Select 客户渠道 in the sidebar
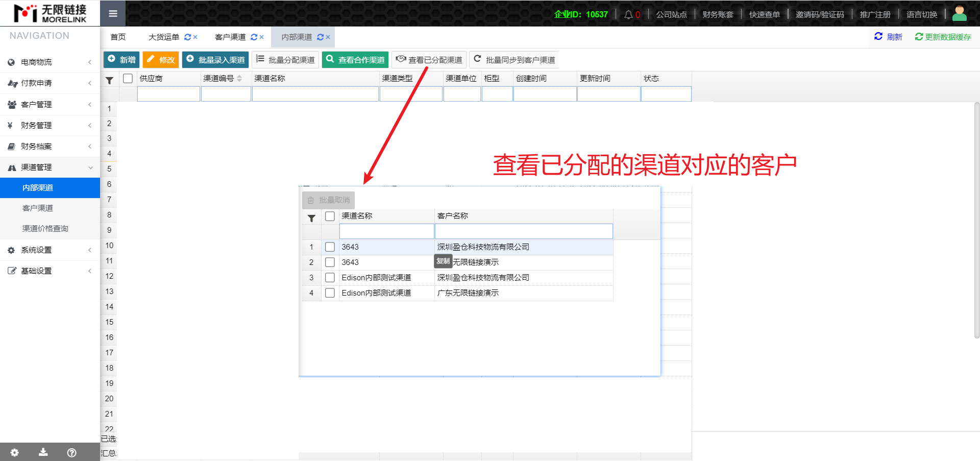 point(50,208)
